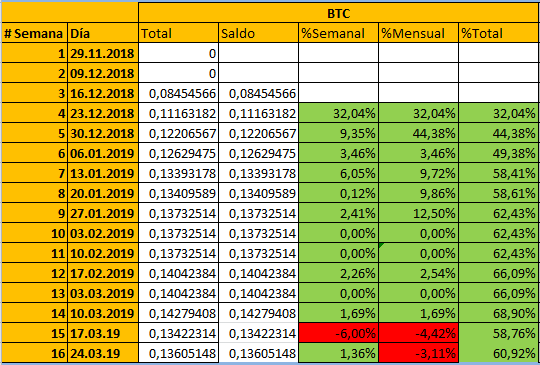Select the red -3,11% monthly cell

[x=418, y=353]
